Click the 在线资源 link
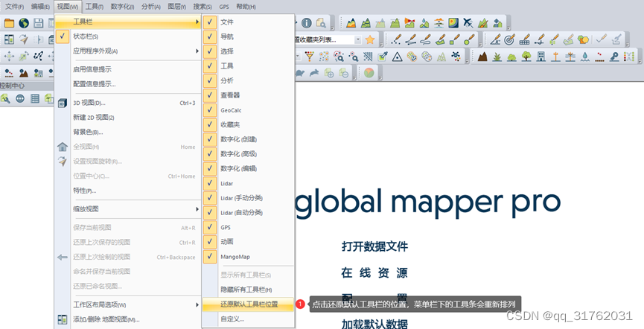The width and height of the screenshot is (644, 329). click(374, 272)
